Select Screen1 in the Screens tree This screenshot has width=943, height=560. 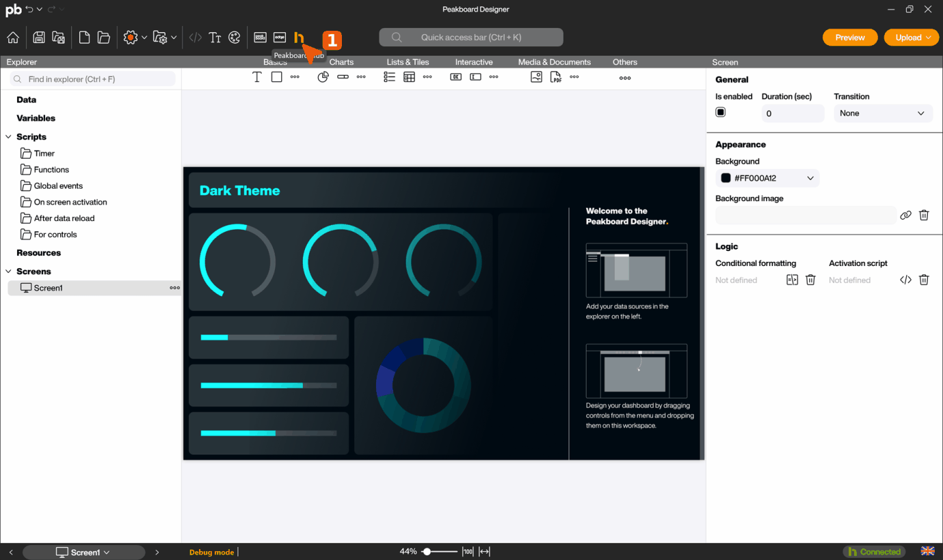point(48,288)
